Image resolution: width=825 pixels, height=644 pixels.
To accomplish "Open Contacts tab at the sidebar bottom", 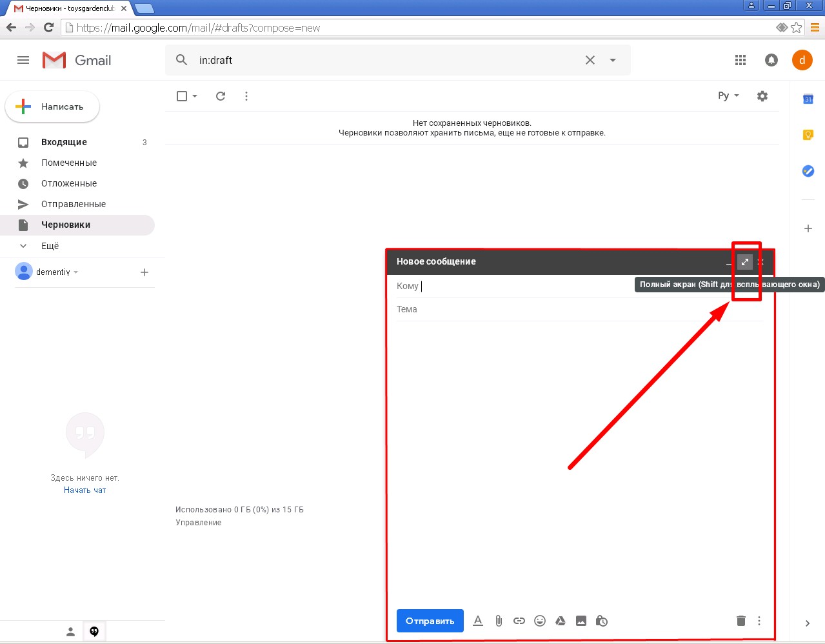I will (70, 632).
